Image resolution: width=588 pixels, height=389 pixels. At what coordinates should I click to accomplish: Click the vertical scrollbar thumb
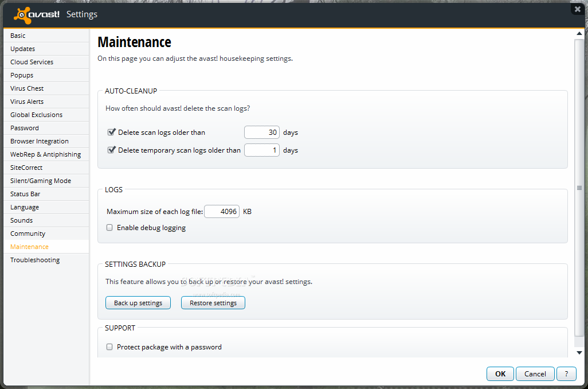(x=579, y=188)
